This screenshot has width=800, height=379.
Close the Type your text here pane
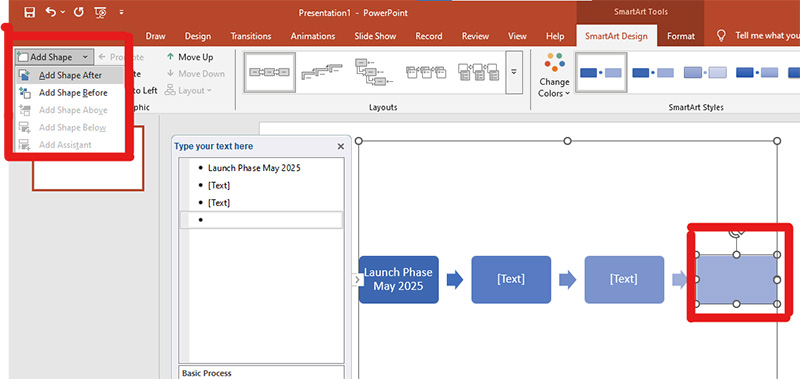pyautogui.click(x=341, y=146)
